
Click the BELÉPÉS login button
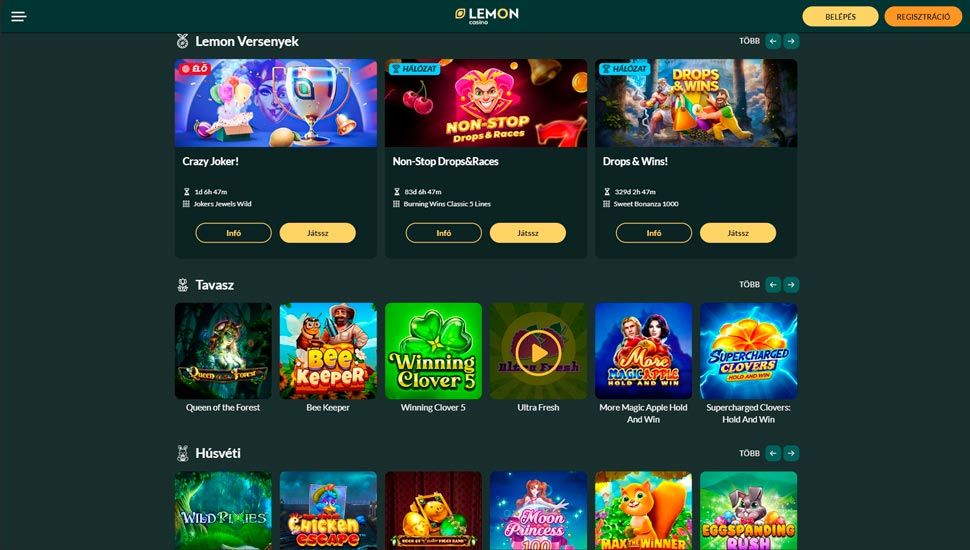840,17
